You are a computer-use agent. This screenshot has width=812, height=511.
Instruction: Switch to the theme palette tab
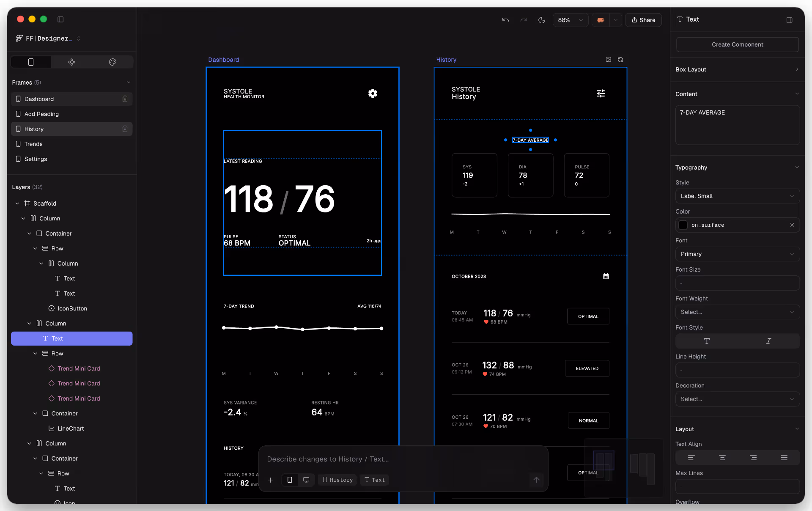[x=112, y=62]
